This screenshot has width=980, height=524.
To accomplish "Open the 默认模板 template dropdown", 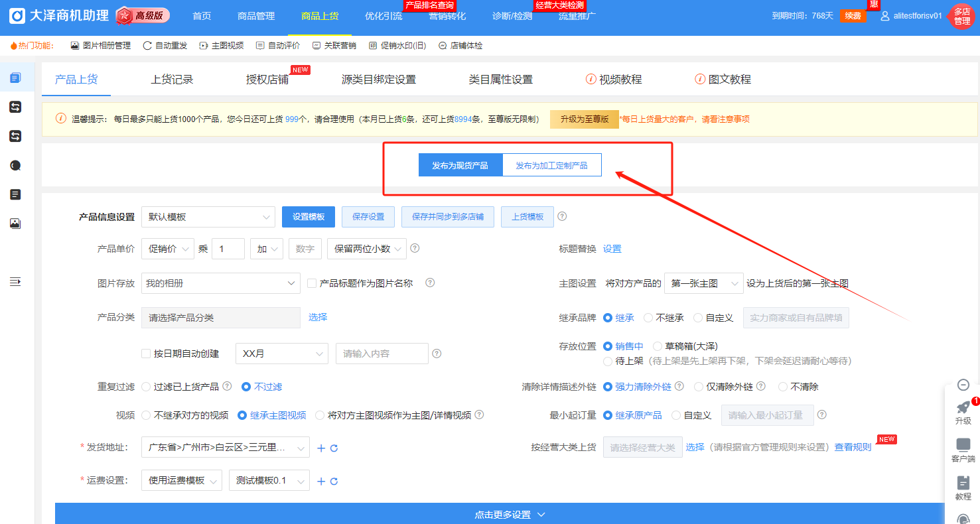I will tap(208, 217).
